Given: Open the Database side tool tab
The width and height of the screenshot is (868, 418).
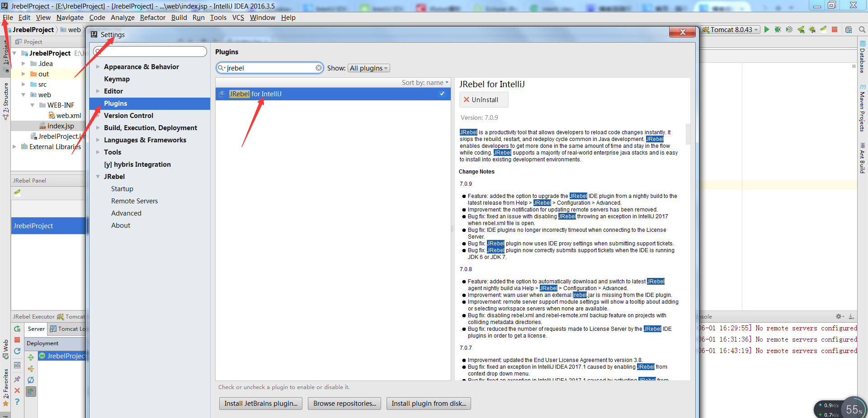Looking at the screenshot, I should pos(862,57).
